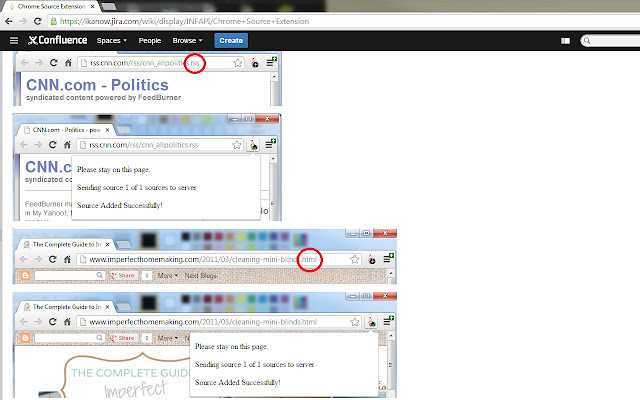Click 'Source Added Successfully!' in the homemaking popup
This screenshot has height=400, width=640.
click(x=238, y=382)
